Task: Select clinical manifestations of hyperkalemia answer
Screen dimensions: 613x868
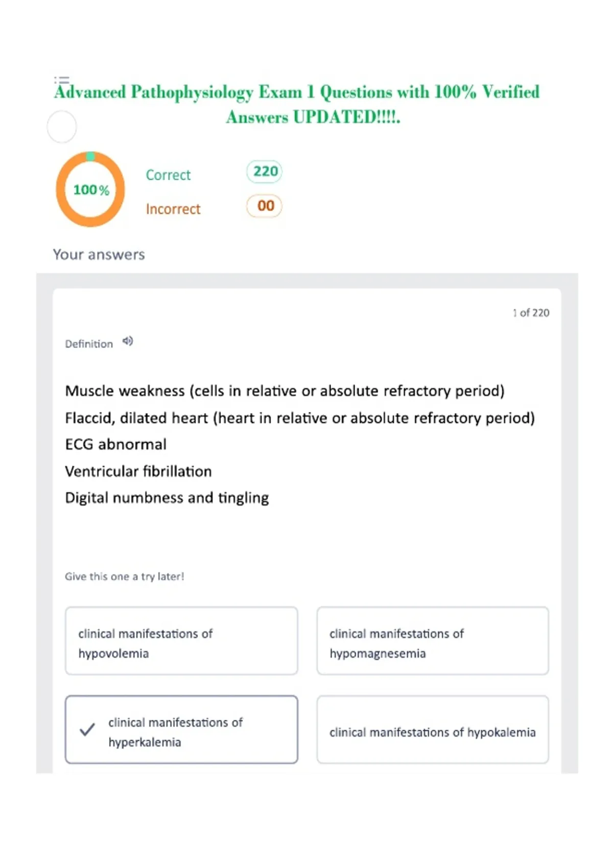Action: click(x=181, y=730)
